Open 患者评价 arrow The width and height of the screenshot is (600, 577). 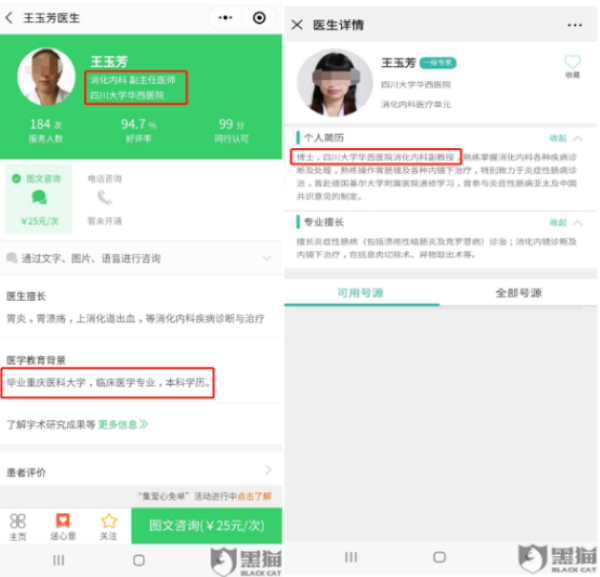click(x=268, y=469)
